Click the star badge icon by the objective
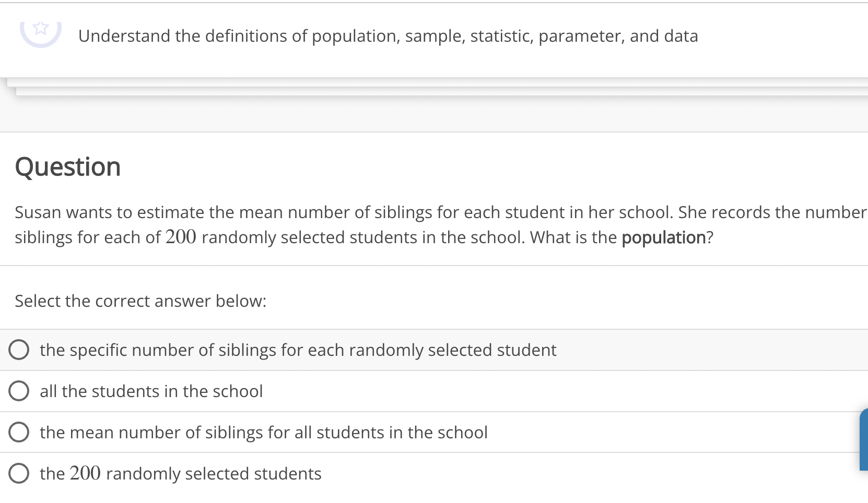The image size is (868, 503). coord(41,30)
